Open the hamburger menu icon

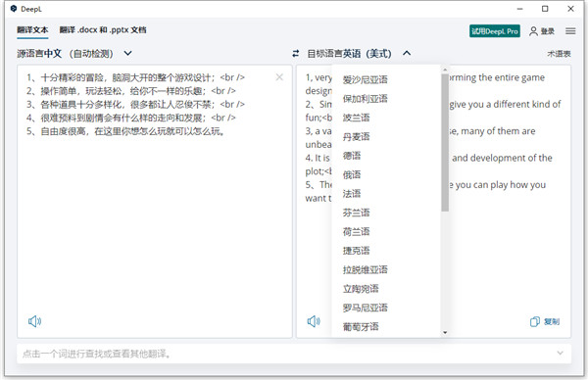pyautogui.click(x=570, y=31)
